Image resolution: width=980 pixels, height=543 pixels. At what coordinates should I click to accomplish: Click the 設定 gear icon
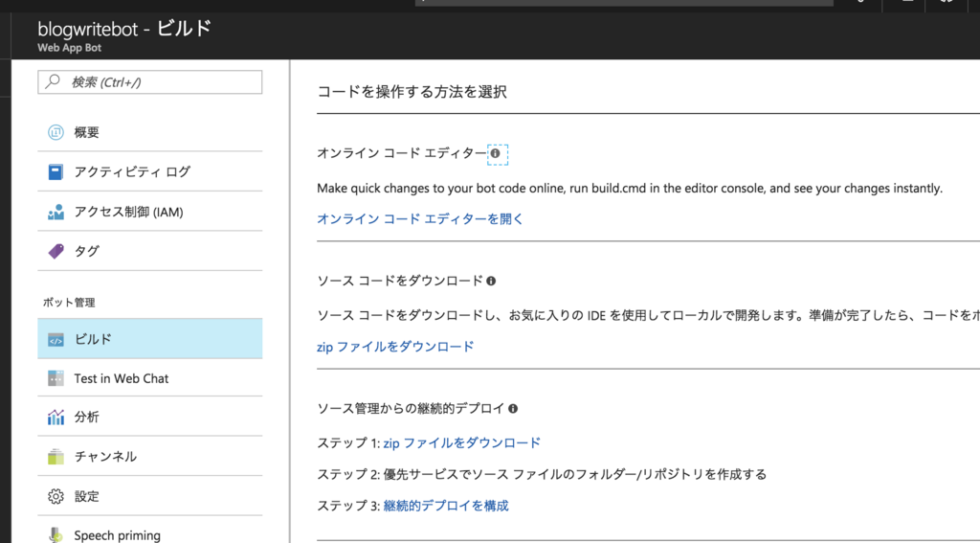point(56,497)
